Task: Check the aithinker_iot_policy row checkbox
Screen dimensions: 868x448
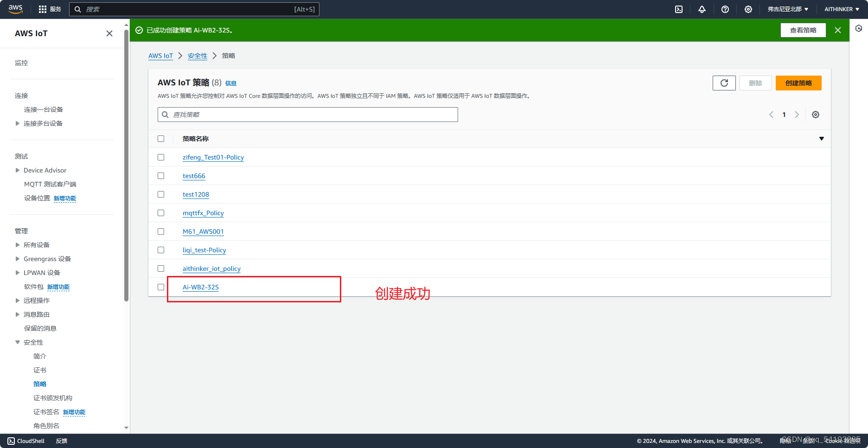Action: [161, 269]
